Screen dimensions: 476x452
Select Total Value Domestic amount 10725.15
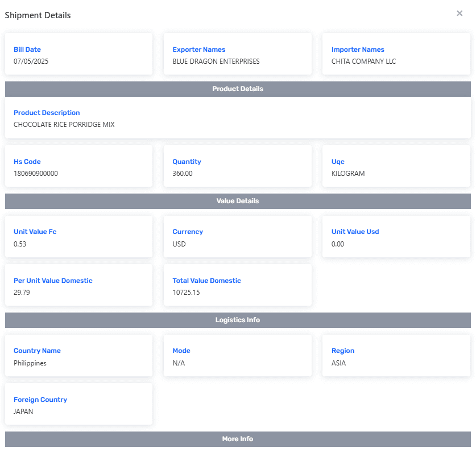(187, 293)
